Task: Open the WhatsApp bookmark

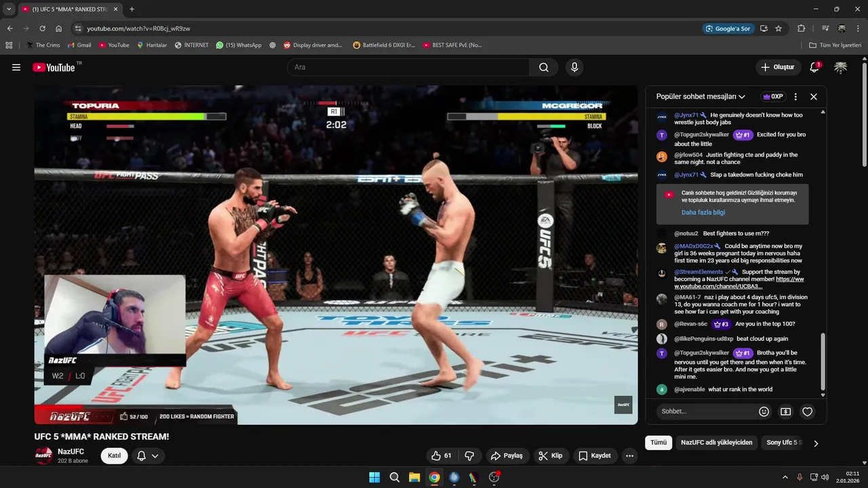Action: 239,45
